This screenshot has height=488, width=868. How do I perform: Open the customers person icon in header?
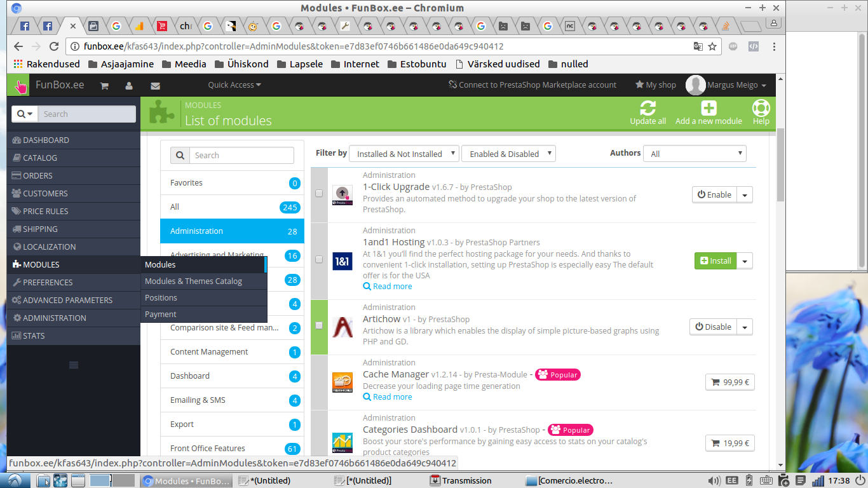(x=129, y=85)
